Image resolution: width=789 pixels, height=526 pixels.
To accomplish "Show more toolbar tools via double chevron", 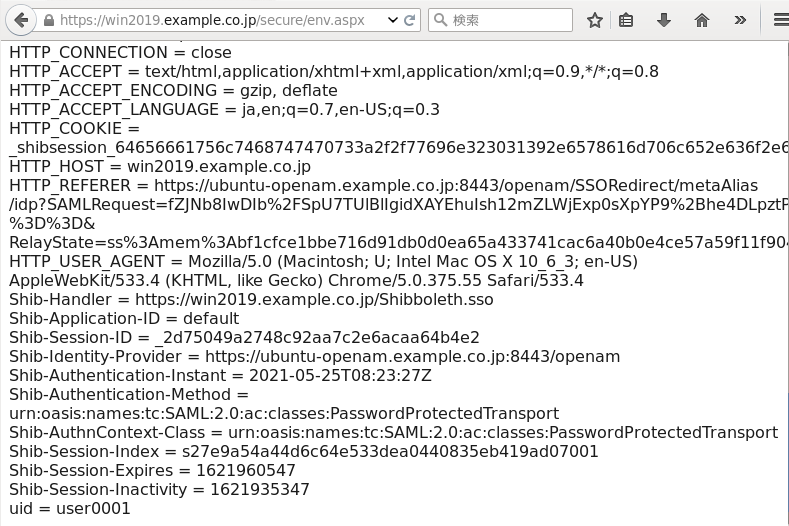I will click(x=740, y=20).
